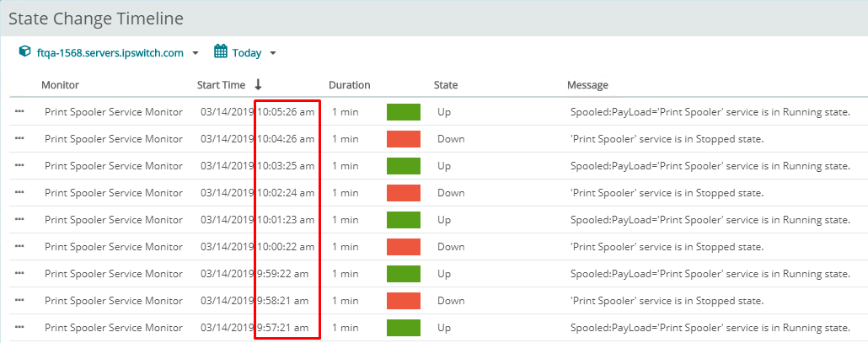The width and height of the screenshot is (868, 343).
Task: Open row menu for 10:04:26 am entry
Action: click(x=19, y=139)
